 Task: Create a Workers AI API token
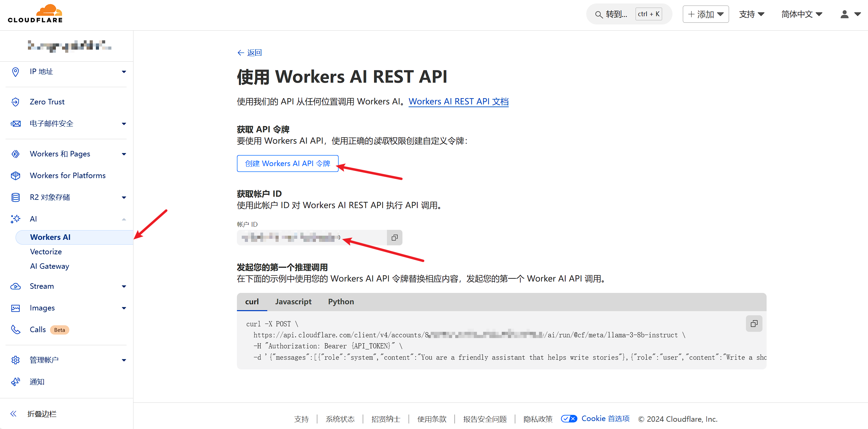click(x=287, y=164)
